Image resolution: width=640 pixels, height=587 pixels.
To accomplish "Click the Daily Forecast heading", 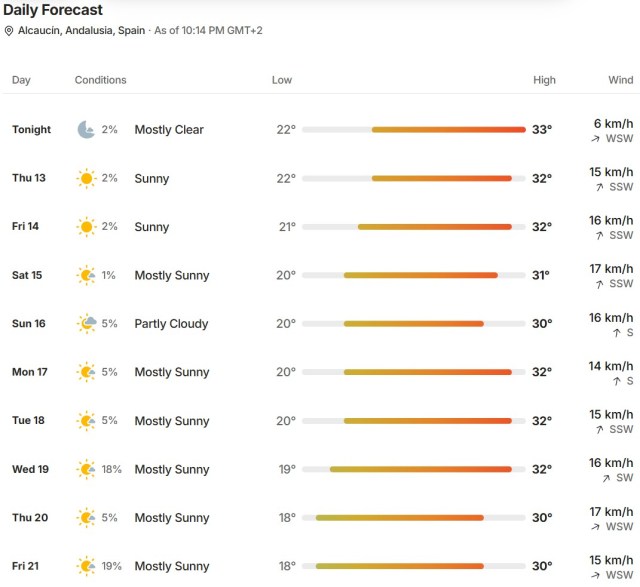I will (53, 10).
